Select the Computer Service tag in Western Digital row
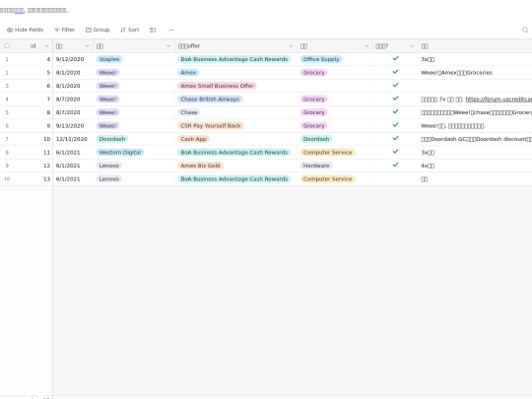Image resolution: width=532 pixels, height=399 pixels. (327, 153)
